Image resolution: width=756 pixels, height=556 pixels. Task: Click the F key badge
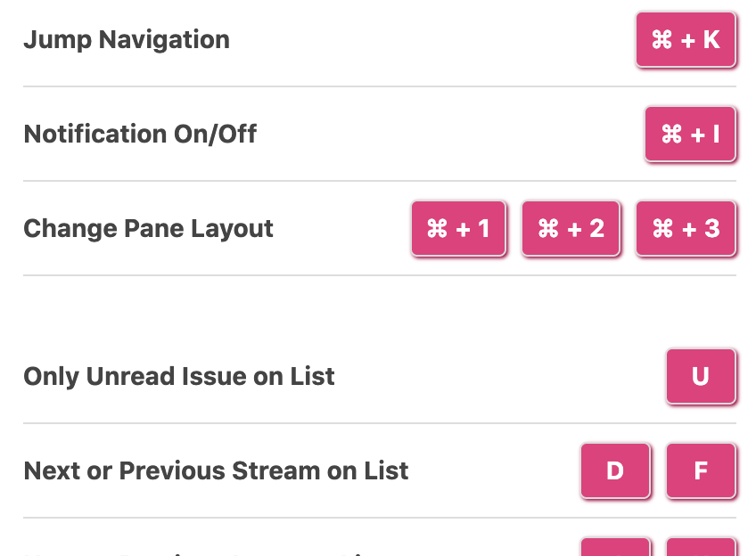coord(701,470)
